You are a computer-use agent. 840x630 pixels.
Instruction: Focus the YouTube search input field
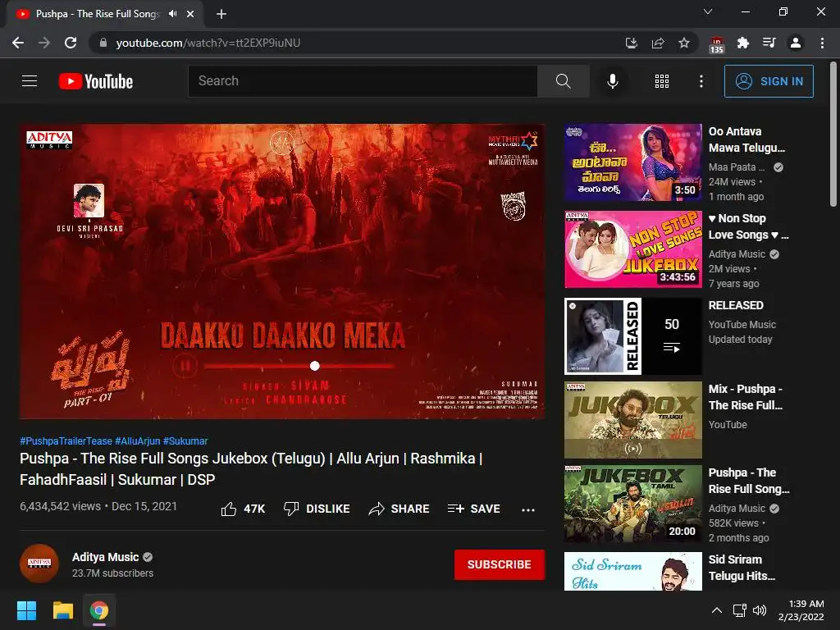(363, 81)
